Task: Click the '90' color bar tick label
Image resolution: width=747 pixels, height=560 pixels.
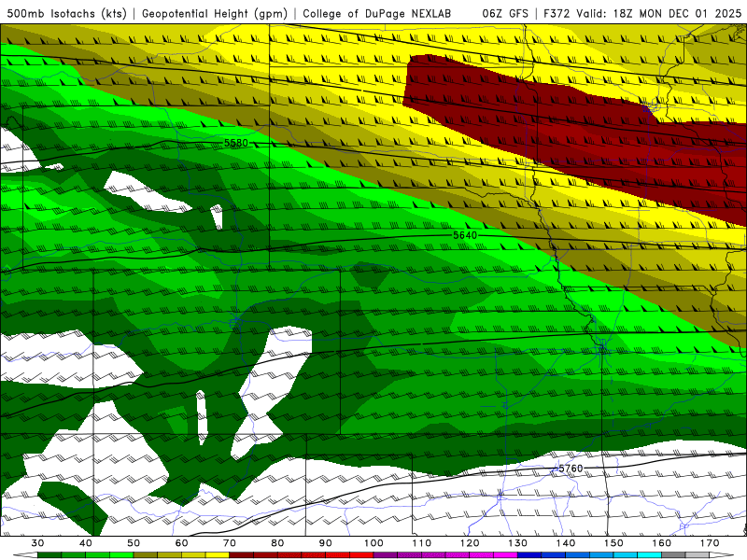Action: point(325,543)
